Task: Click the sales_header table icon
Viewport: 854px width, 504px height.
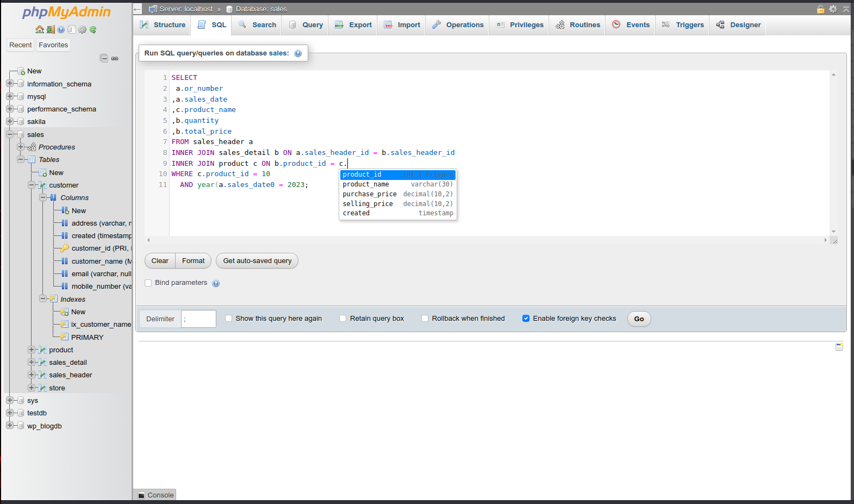Action: pos(42,375)
